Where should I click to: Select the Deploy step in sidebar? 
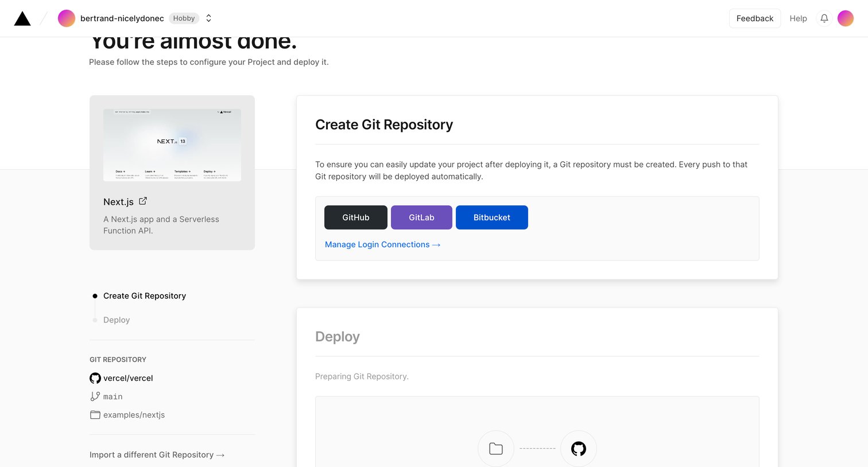point(117,320)
